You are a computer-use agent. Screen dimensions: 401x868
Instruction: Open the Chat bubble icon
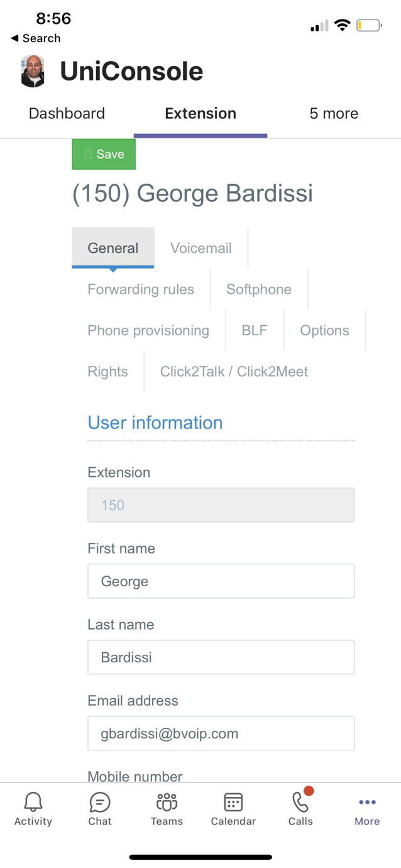coord(100,802)
